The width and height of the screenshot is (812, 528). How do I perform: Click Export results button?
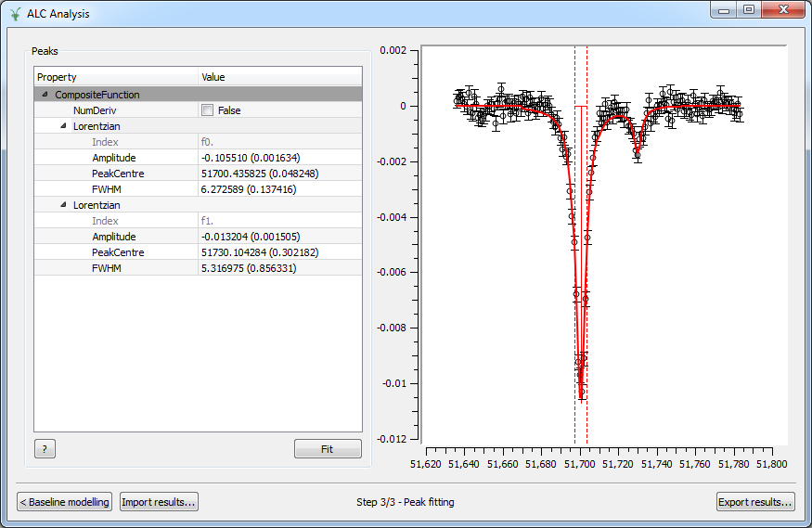coord(755,502)
